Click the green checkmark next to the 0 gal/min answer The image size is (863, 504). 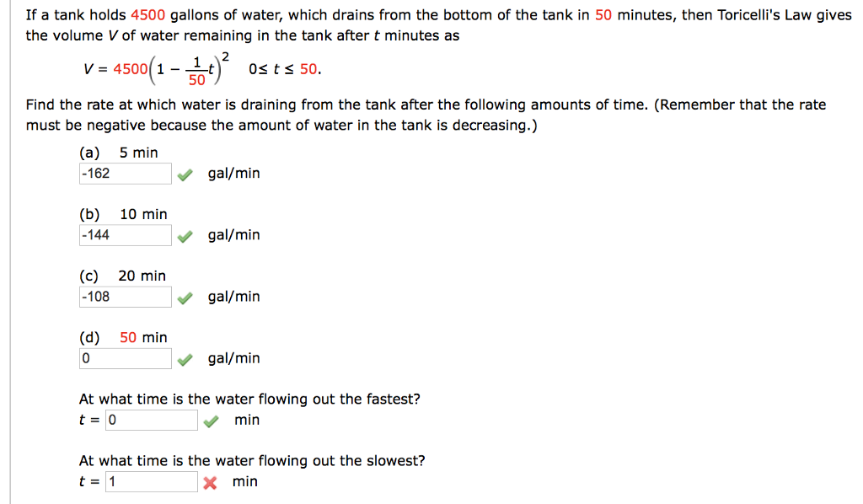coord(185,358)
